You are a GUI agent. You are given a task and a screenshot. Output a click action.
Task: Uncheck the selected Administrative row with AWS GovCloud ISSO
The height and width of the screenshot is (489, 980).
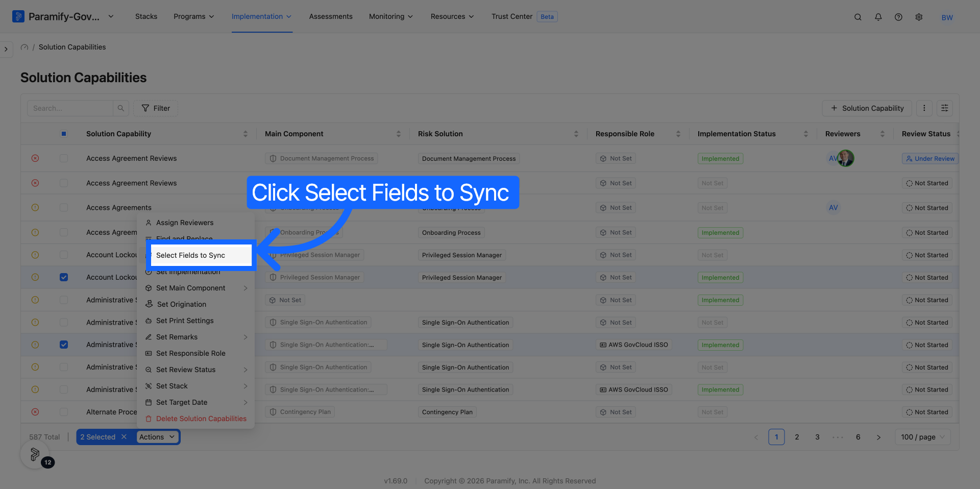pos(64,345)
